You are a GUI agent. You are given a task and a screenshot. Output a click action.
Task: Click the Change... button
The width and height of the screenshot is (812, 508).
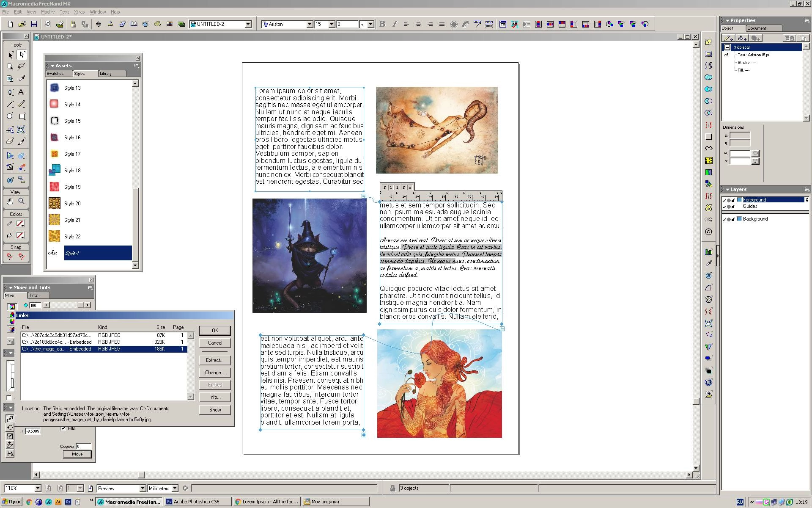tap(215, 373)
